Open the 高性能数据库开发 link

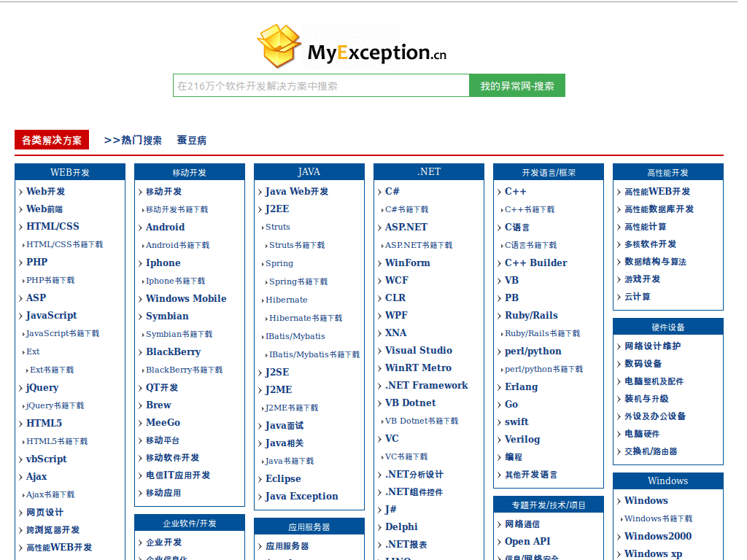[x=659, y=209]
